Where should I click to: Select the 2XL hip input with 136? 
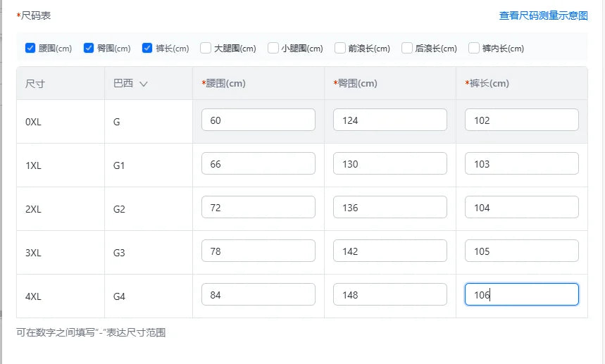(389, 207)
